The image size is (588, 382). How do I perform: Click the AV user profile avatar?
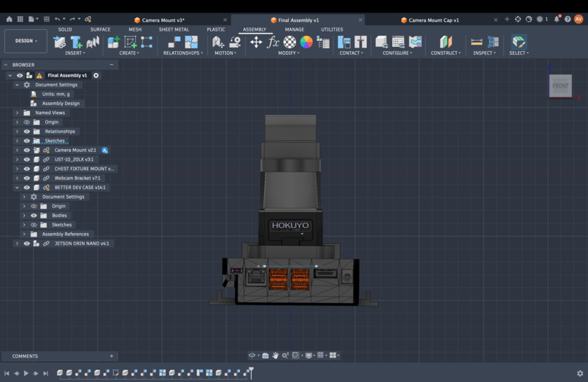[579, 19]
